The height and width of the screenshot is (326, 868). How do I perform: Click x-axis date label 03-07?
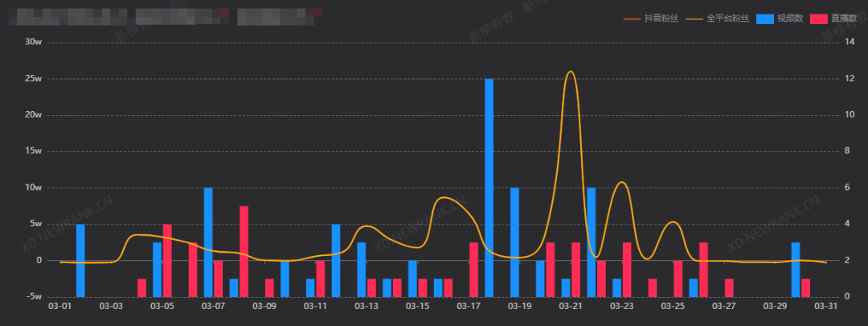213,306
